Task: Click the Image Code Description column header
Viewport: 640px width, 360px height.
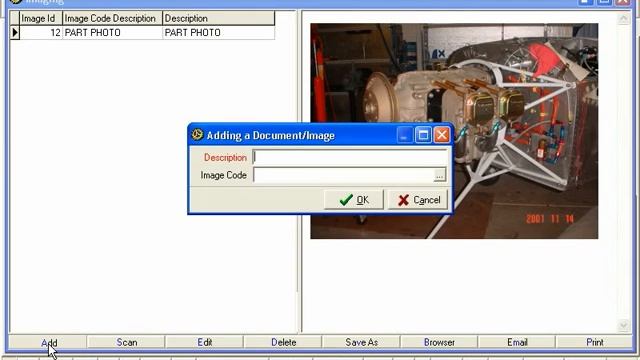Action: point(112,18)
